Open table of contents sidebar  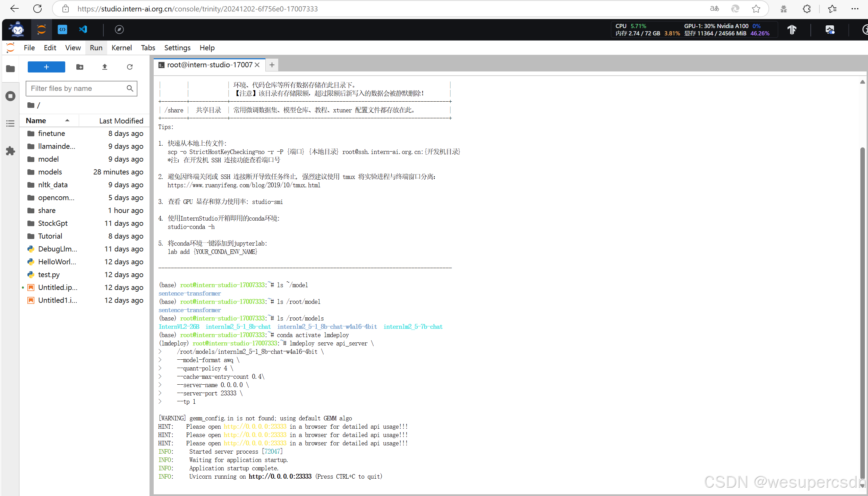10,123
